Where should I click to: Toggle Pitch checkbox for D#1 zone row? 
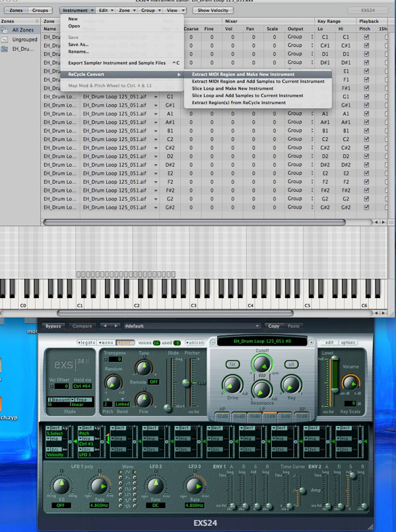pos(366,63)
